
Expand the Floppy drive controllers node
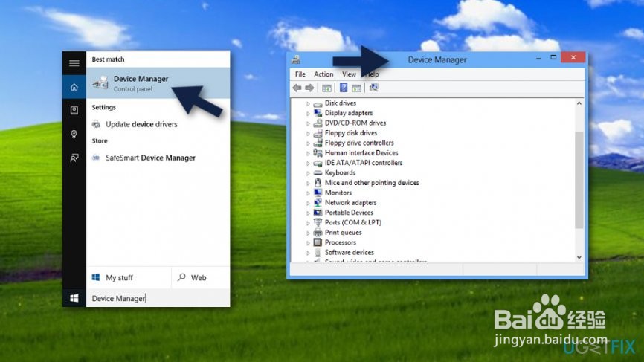pos(308,143)
